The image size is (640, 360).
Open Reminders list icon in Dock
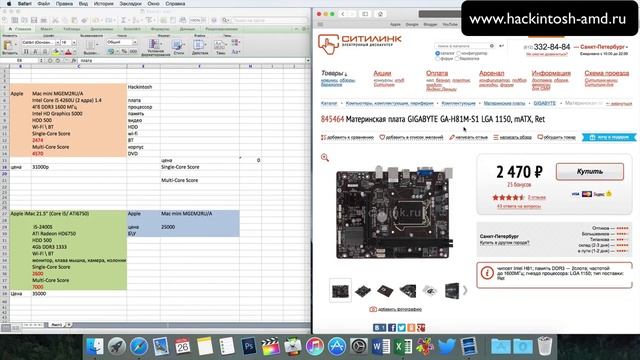coord(227,347)
